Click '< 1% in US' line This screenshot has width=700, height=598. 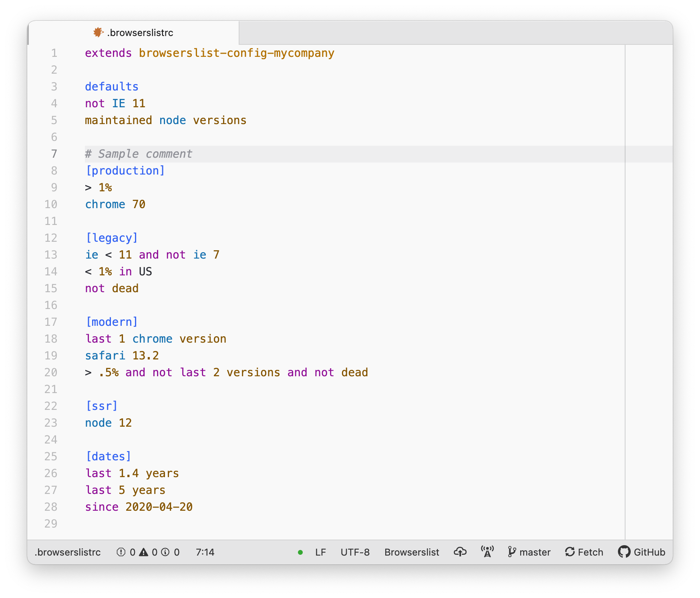coord(119,272)
